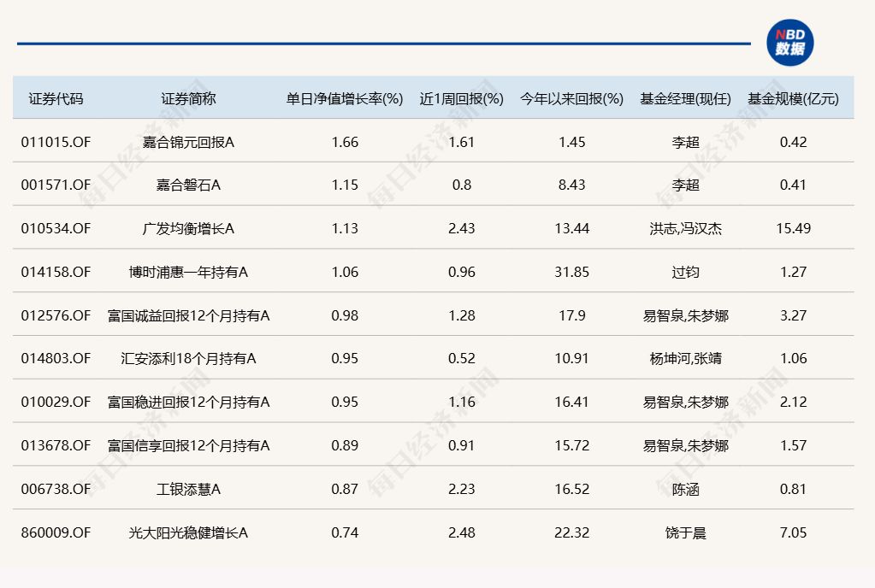The height and width of the screenshot is (588, 875).
Task: Click the 汇安添利18个月持有A fund name
Action: point(188,358)
